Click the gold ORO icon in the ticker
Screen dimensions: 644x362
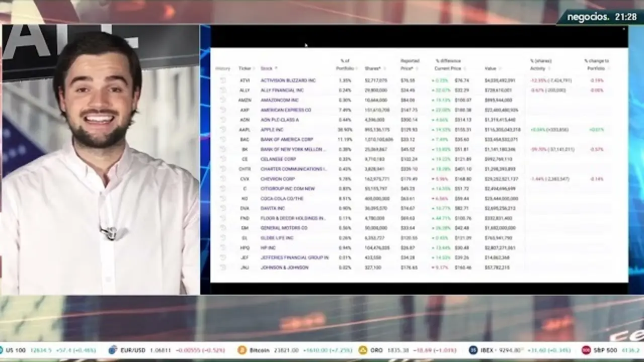click(x=363, y=350)
